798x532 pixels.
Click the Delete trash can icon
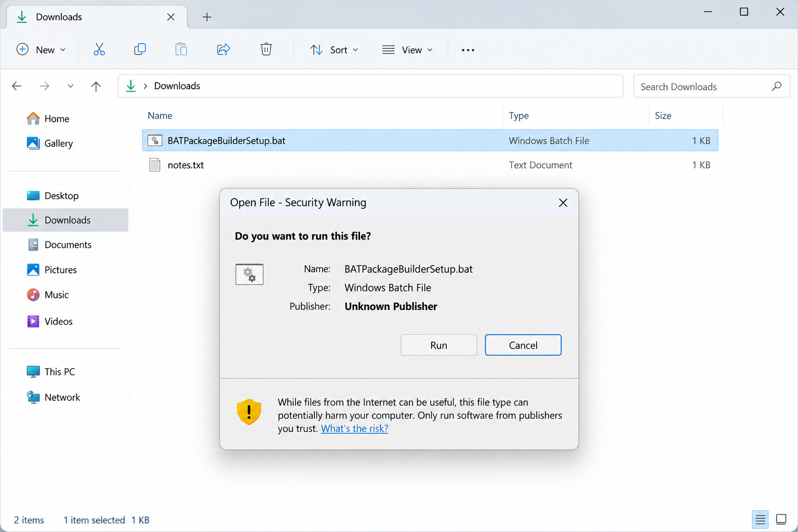[x=266, y=49]
